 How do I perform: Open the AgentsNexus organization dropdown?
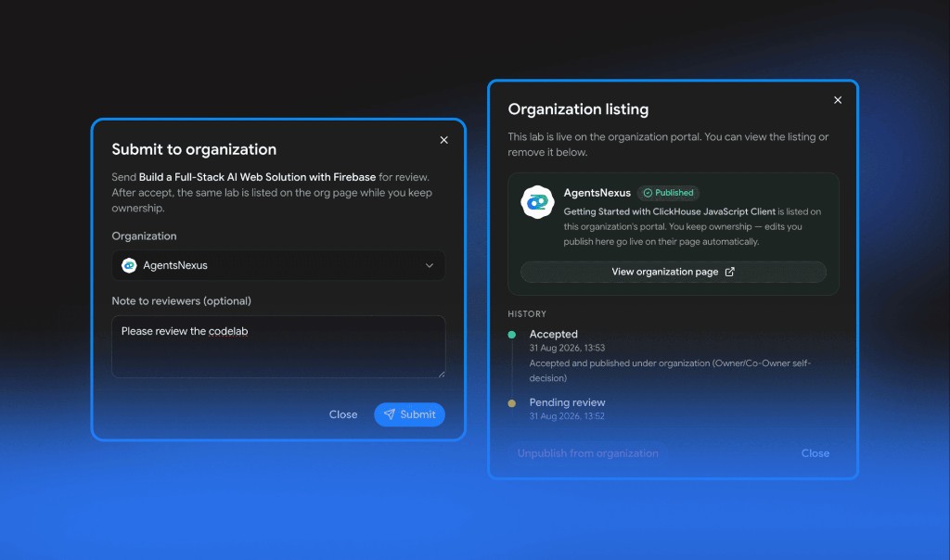[278, 265]
